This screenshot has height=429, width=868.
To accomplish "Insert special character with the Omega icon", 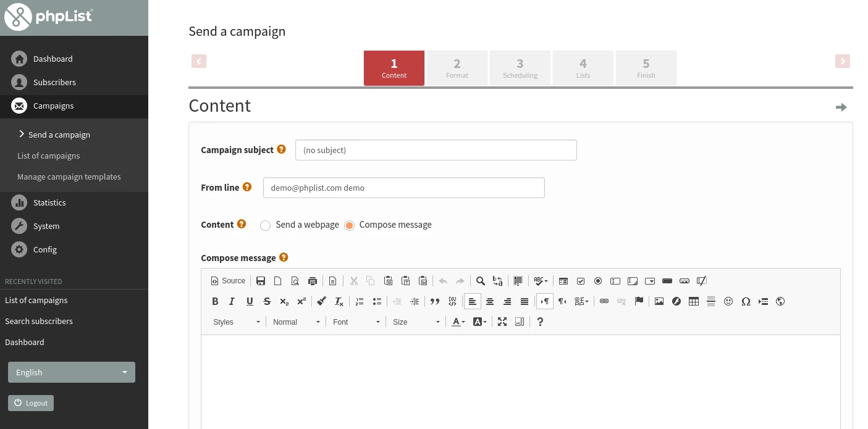I will [746, 301].
